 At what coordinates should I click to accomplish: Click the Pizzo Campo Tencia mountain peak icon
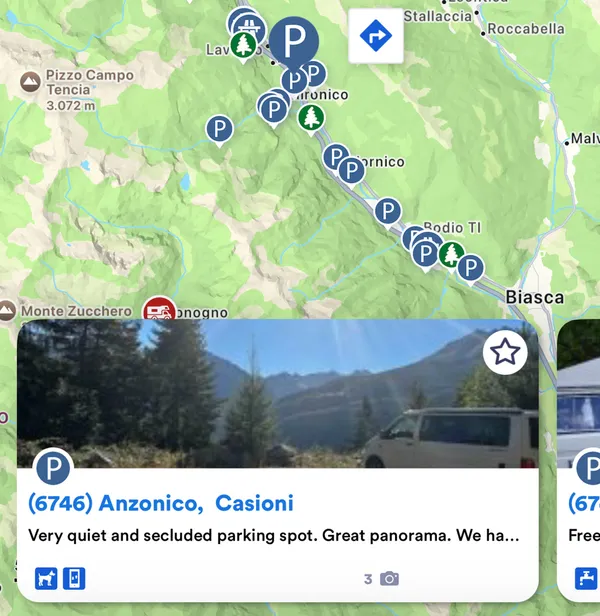point(30,82)
